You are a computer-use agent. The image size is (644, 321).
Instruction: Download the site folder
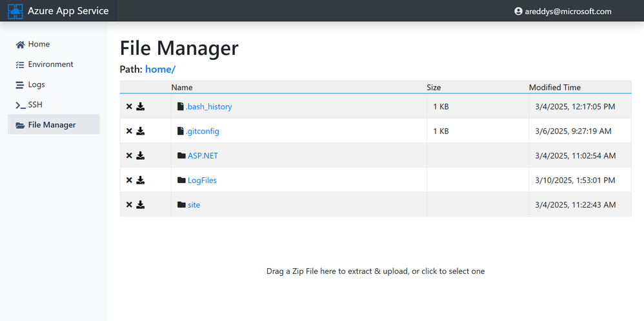pos(141,205)
